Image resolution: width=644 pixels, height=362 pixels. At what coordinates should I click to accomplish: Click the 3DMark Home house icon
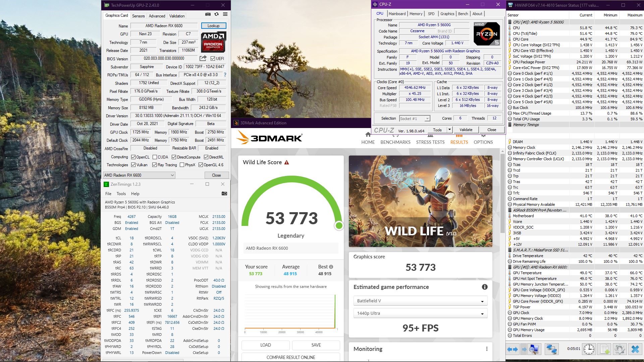pyautogui.click(x=368, y=135)
